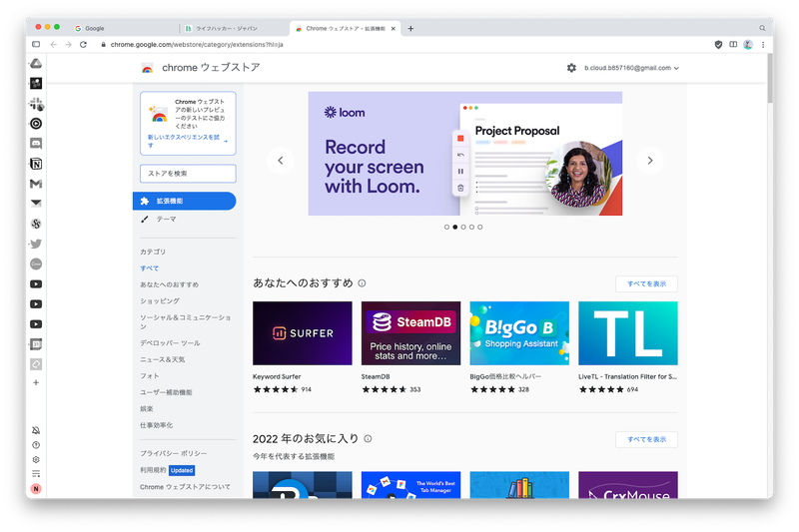Click into the ストアを検索 field
Image resolution: width=799 pixels, height=532 pixels.
[188, 174]
